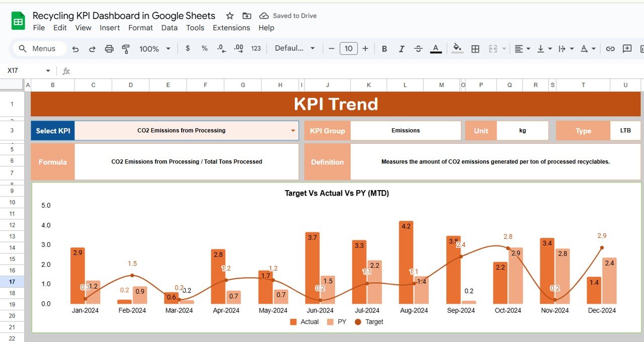Expand the merge cells options arrow

[x=504, y=49]
